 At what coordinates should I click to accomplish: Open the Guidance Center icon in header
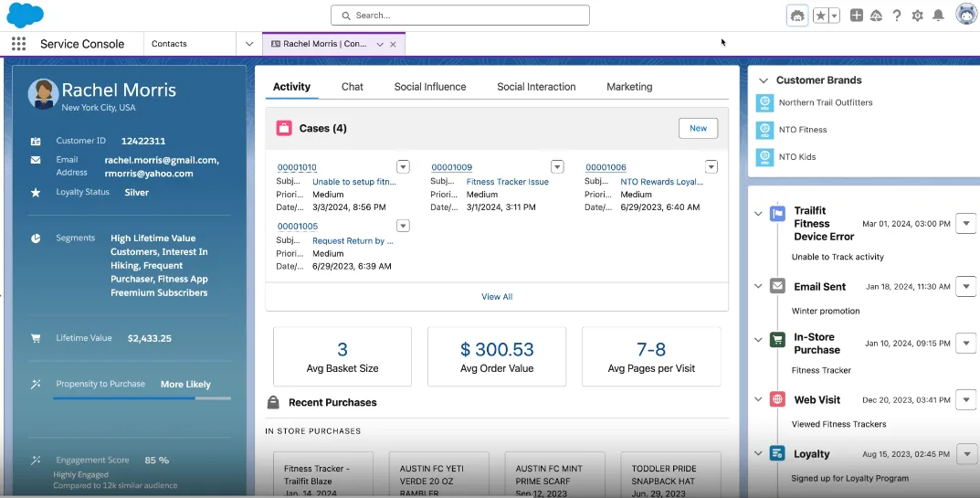pyautogui.click(x=797, y=16)
